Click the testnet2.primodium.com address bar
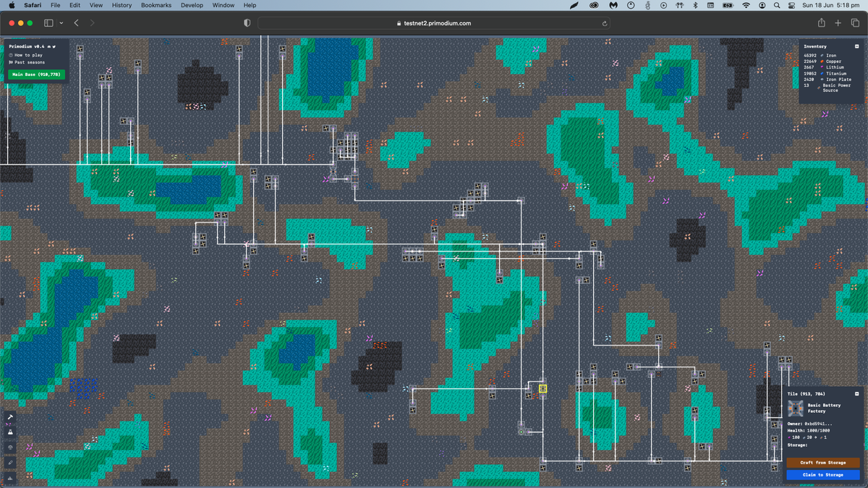Image resolution: width=868 pixels, height=488 pixels. tap(434, 23)
